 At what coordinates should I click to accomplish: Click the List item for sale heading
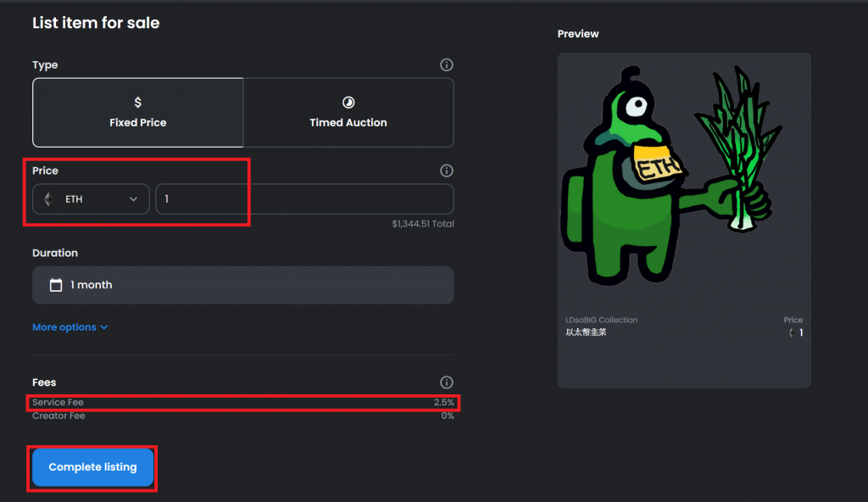click(96, 23)
